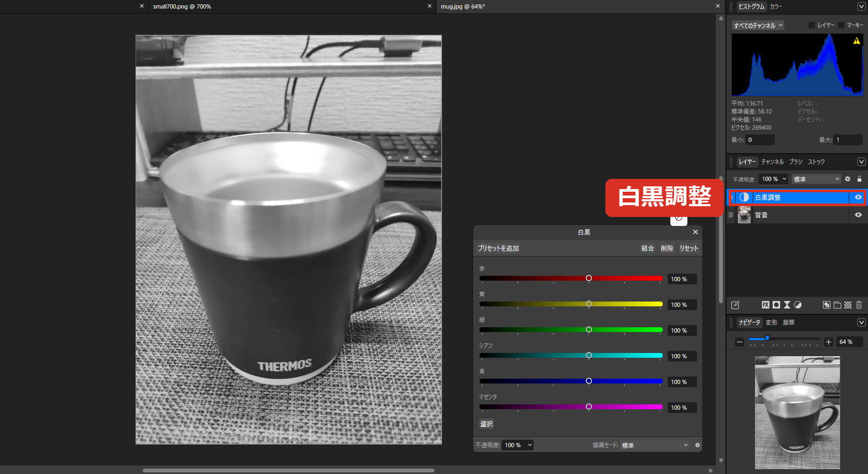
Task: Click the 赤 red slider handle
Action: 589,278
